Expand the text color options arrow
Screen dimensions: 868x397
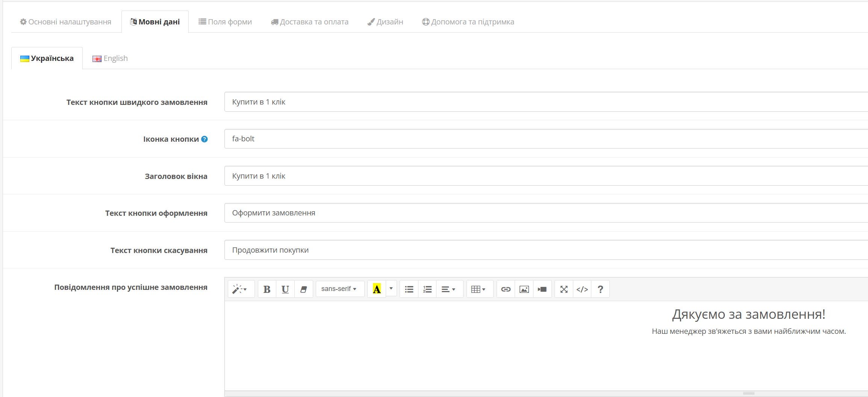click(391, 289)
